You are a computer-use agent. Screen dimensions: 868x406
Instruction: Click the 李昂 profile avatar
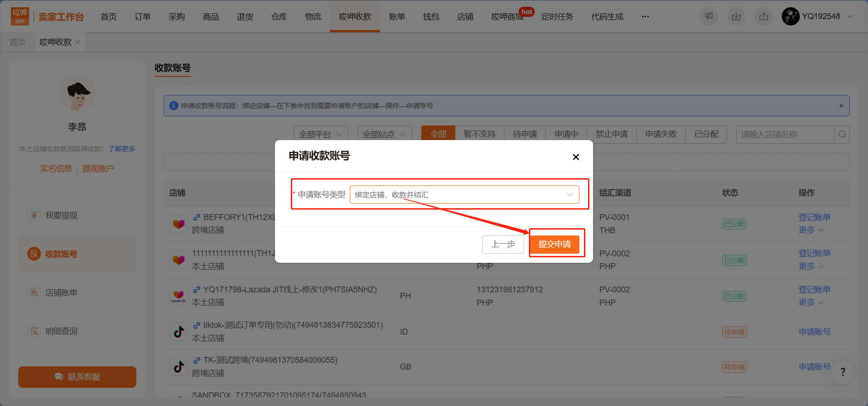tap(77, 94)
